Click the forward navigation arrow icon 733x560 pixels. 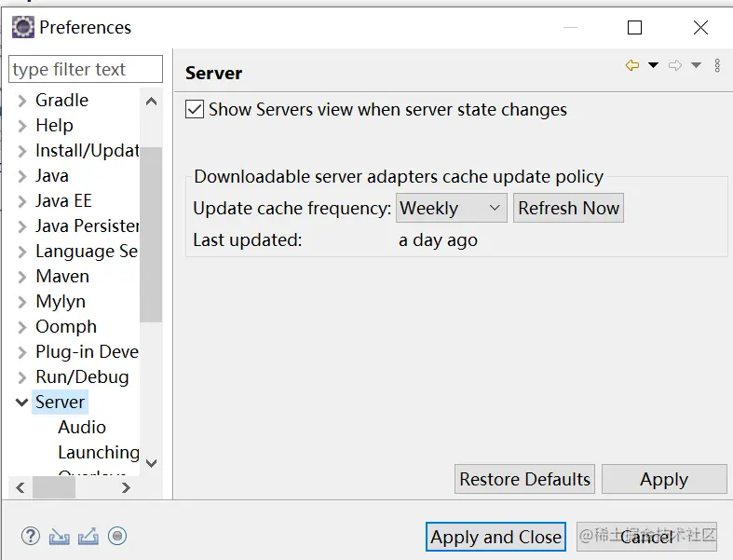coord(675,65)
